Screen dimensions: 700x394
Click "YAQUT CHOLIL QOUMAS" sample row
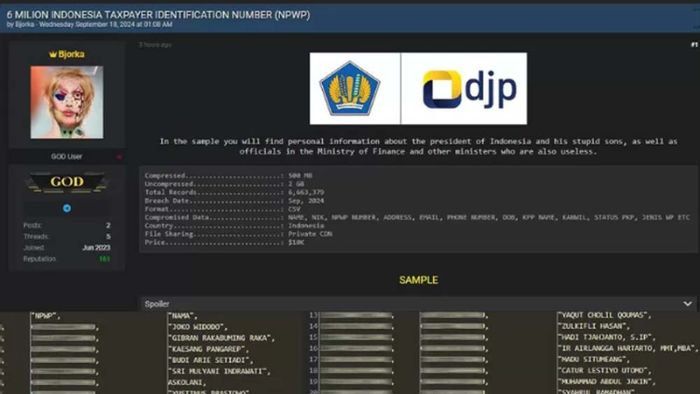point(604,315)
